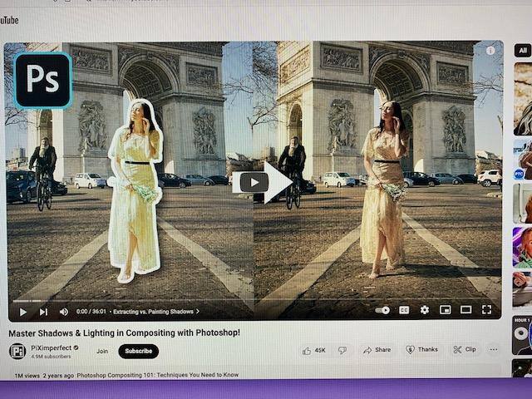Skip to the next video
The width and height of the screenshot is (532, 399).
pyautogui.click(x=43, y=312)
